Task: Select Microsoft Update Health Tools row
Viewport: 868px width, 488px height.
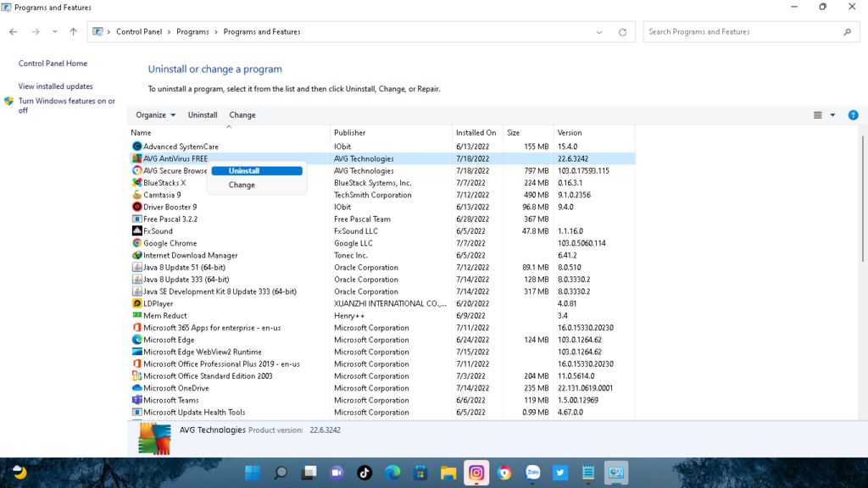Action: [382, 413]
